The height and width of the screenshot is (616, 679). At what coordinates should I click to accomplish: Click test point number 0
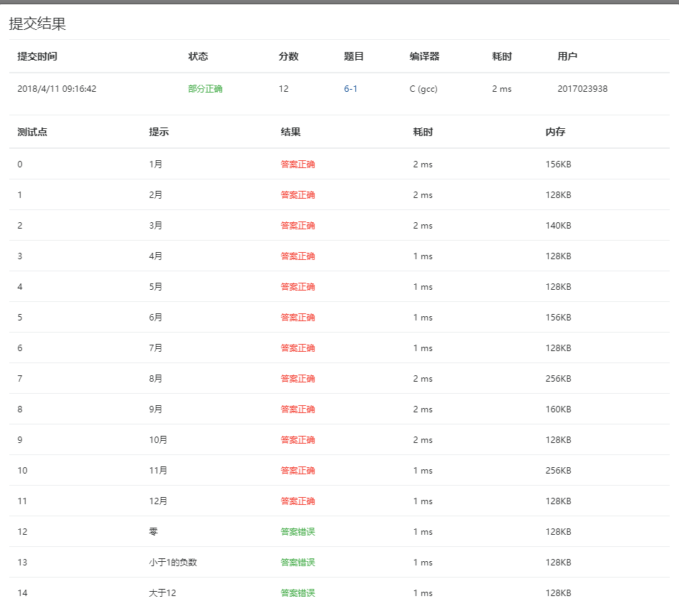[20, 165]
